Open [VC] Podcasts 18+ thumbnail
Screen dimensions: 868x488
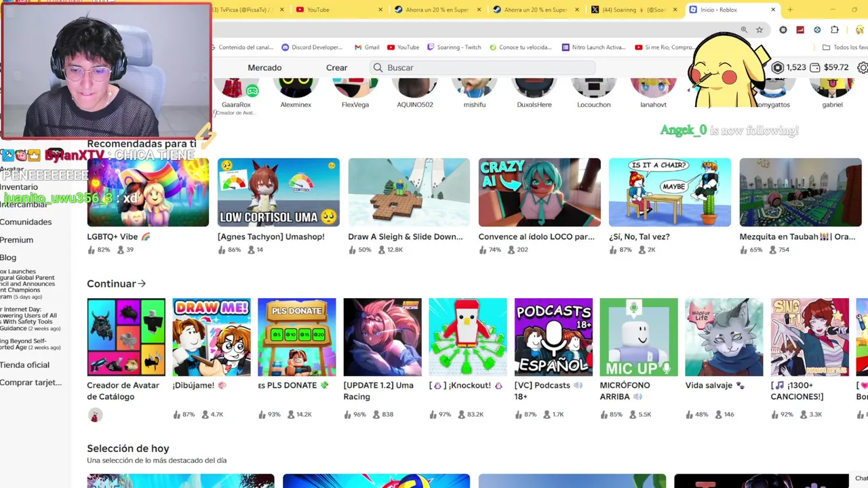pos(553,337)
